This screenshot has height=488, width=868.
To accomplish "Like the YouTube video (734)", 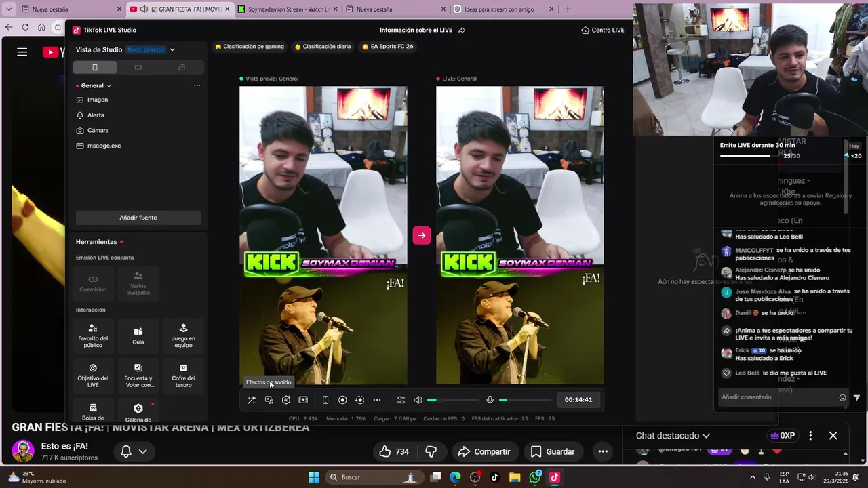I will tap(394, 452).
